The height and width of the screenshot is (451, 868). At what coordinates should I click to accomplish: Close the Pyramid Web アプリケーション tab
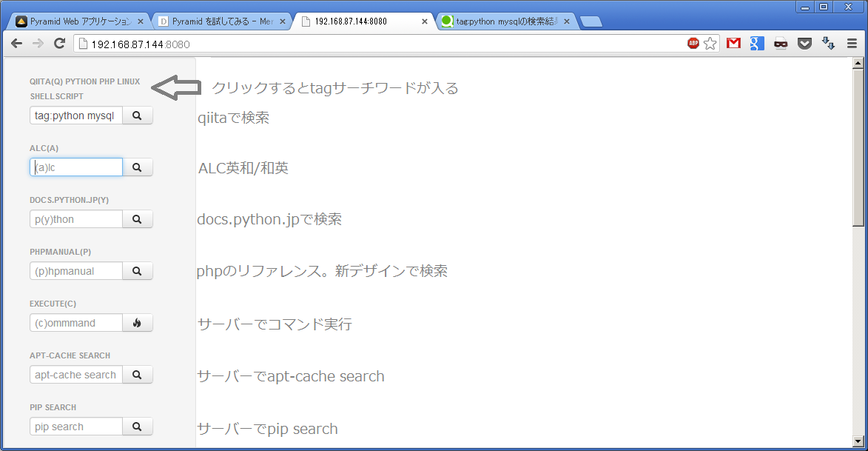141,21
